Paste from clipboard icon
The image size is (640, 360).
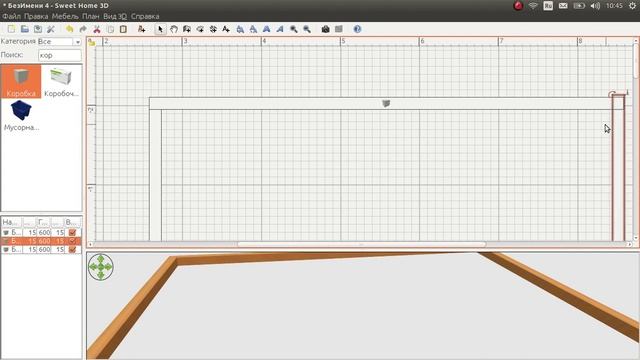123,29
